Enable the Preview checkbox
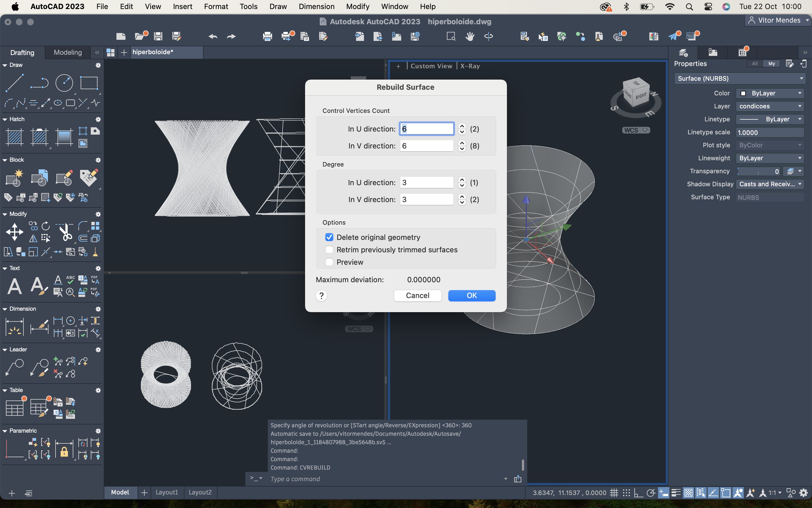 click(x=329, y=262)
